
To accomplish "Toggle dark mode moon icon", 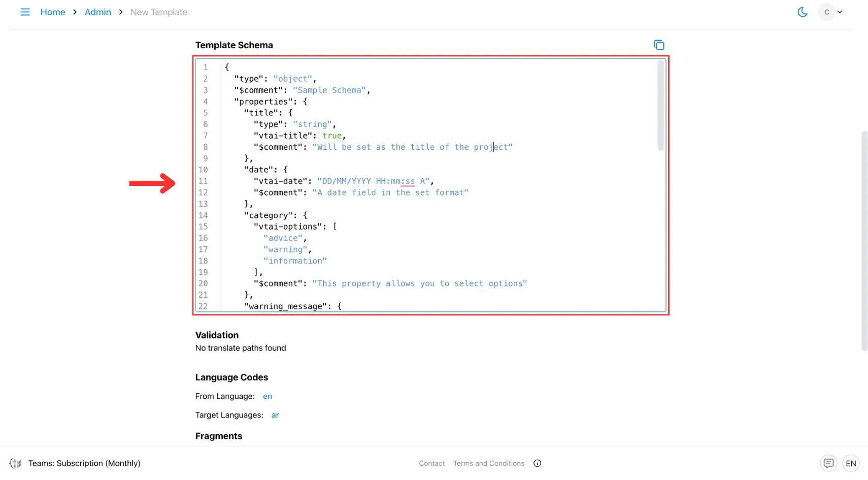I will point(803,12).
